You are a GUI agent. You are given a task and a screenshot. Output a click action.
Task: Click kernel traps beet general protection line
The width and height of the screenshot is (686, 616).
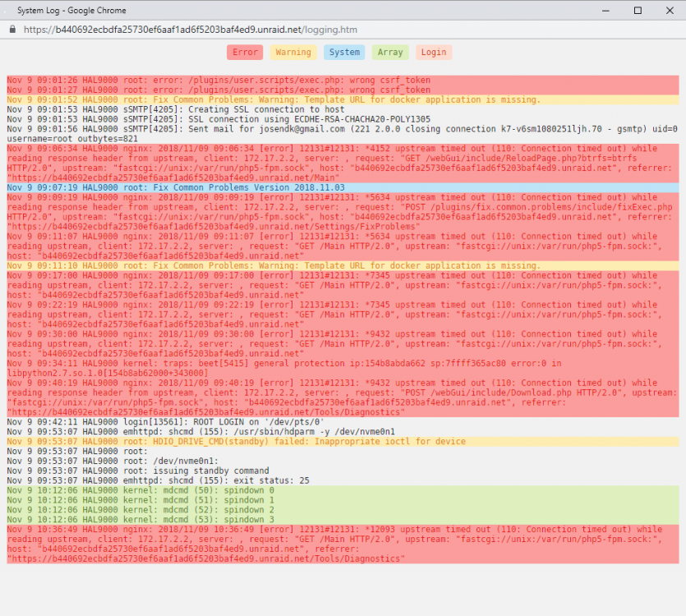343,369
